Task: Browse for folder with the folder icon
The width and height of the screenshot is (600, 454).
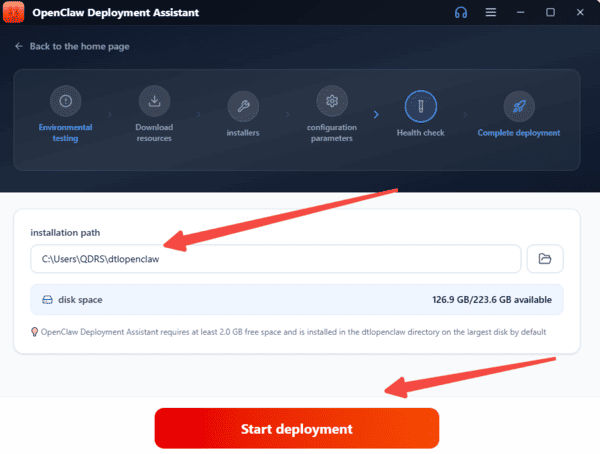Action: click(x=545, y=259)
